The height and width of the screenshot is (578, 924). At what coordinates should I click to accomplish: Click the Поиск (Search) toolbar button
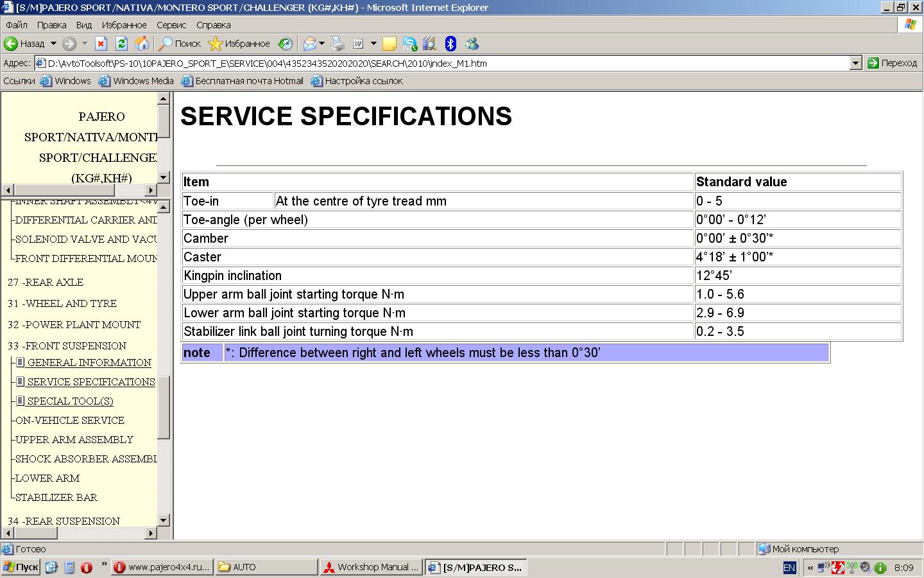[180, 44]
